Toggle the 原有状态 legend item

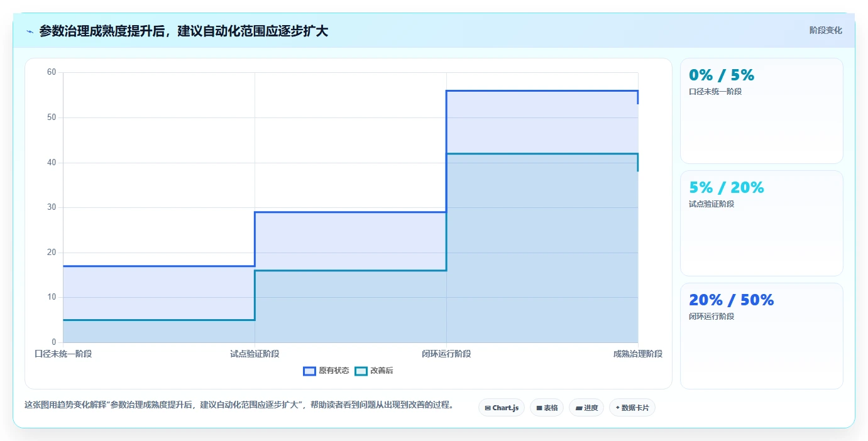pyautogui.click(x=326, y=371)
